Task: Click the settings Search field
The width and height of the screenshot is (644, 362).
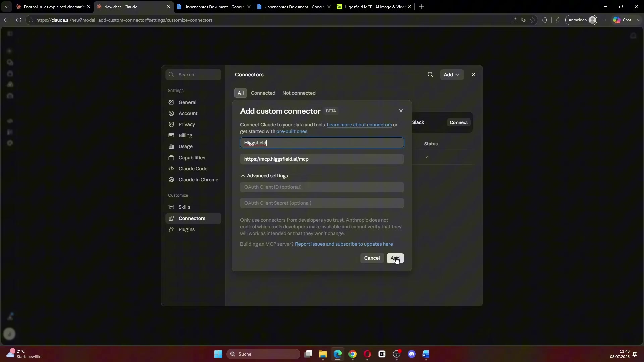Action: [x=194, y=75]
